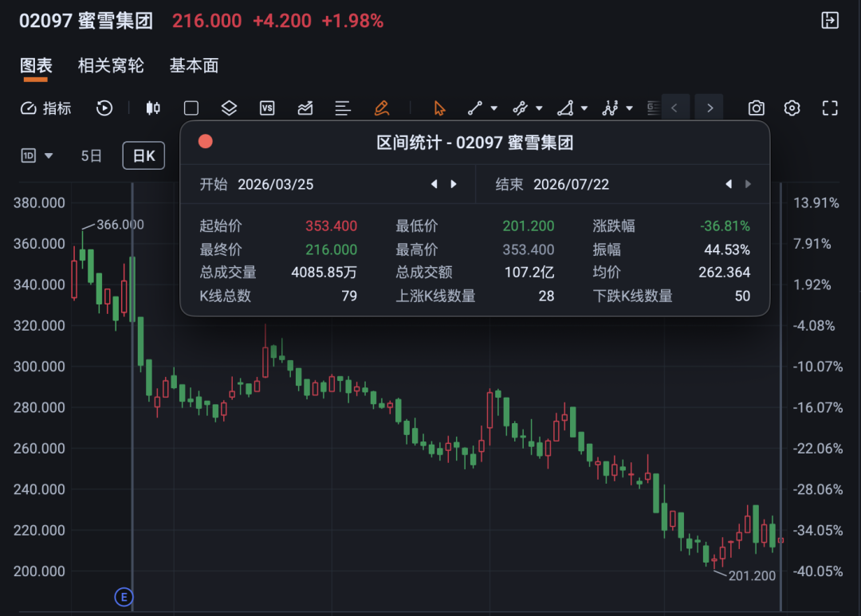This screenshot has width=861, height=616.
Task: Click the end date 2026/07/22 value
Action: 571,184
